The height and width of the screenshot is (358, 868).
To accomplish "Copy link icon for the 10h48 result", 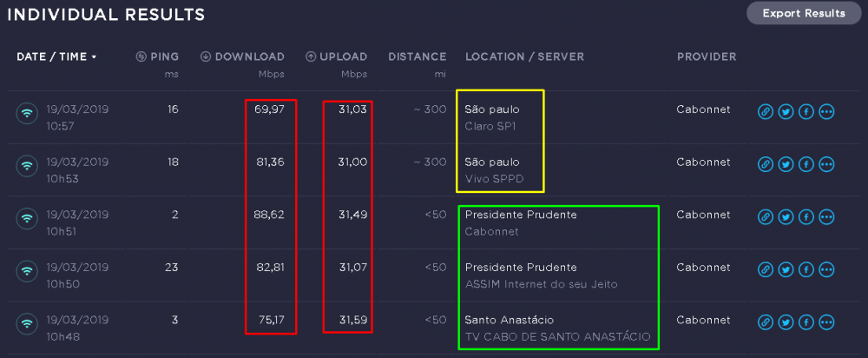I will [765, 322].
